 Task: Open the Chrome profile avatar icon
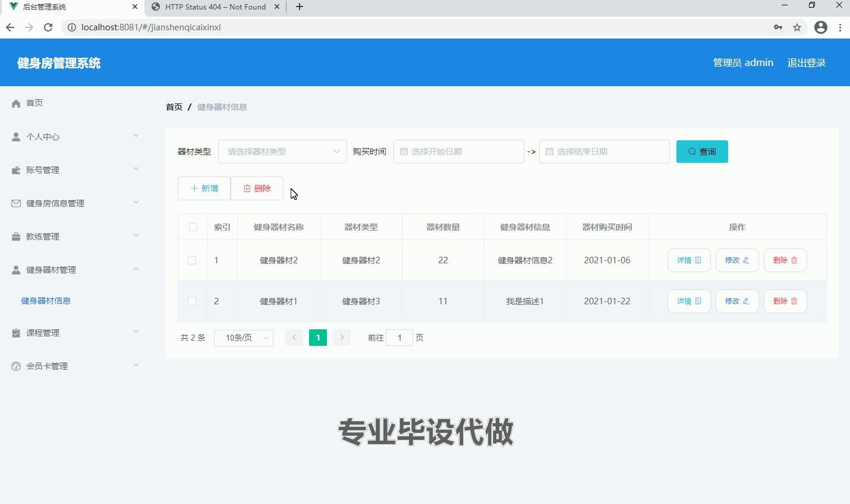coord(821,27)
